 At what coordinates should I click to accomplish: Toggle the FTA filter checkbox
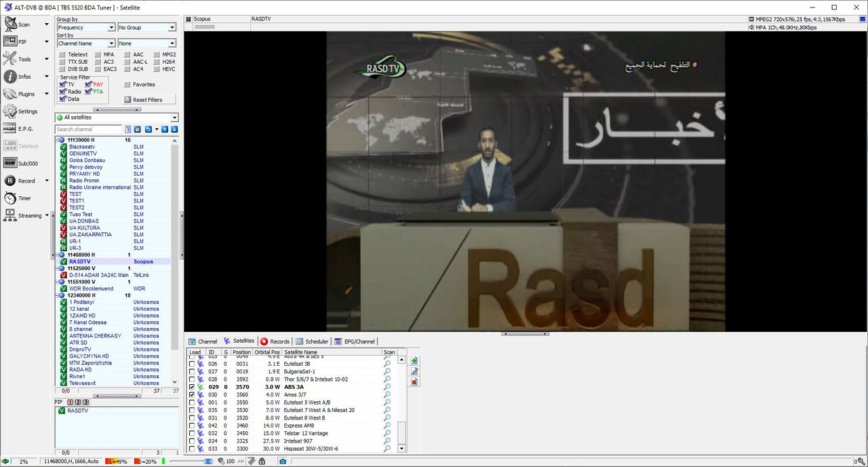pyautogui.click(x=89, y=92)
